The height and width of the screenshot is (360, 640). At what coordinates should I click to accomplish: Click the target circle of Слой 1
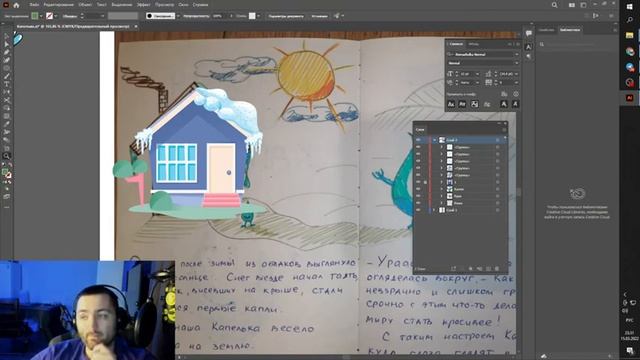coord(498,210)
